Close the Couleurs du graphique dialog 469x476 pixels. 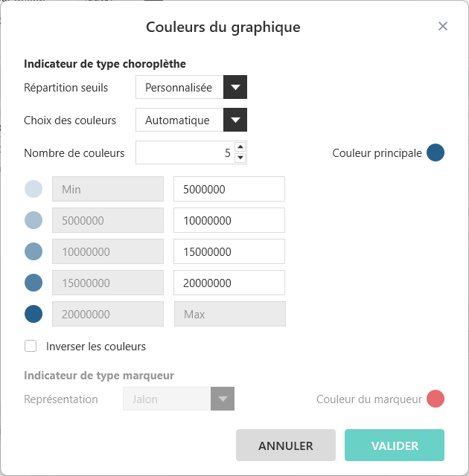[443, 27]
